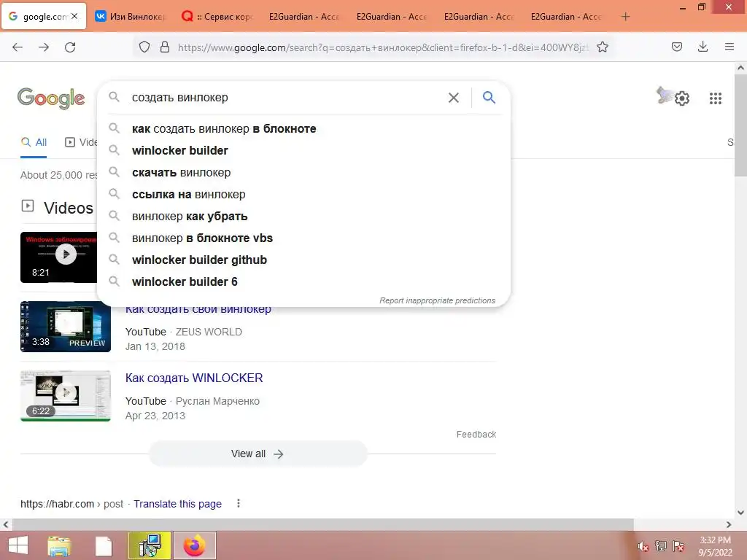Save page to Pocket
This screenshot has height=560, width=747.
tap(677, 47)
